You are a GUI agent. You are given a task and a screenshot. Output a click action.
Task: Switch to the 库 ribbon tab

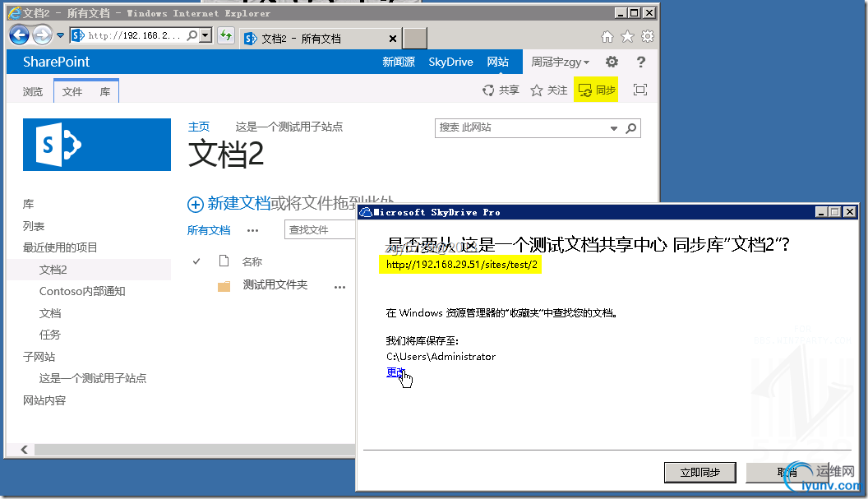click(105, 91)
